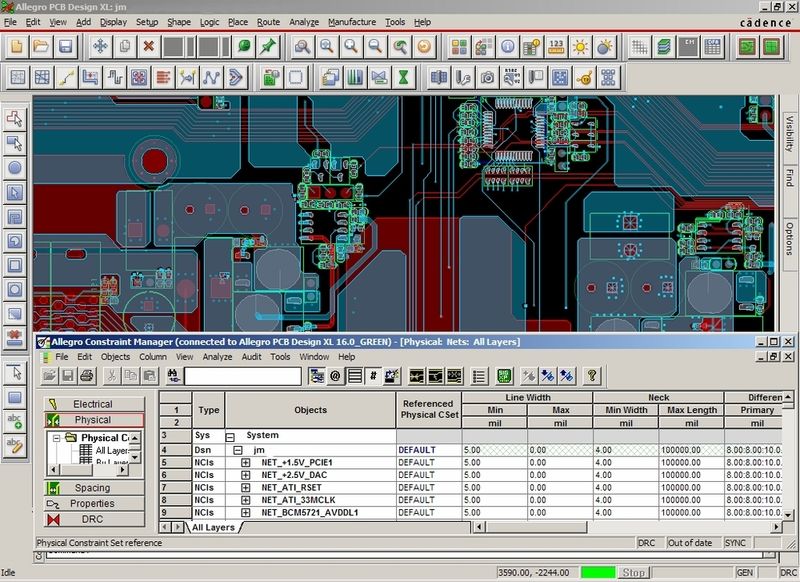Toggle the # button in Constraint Manager toolbar
This screenshot has width=800, height=582.
pyautogui.click(x=373, y=376)
